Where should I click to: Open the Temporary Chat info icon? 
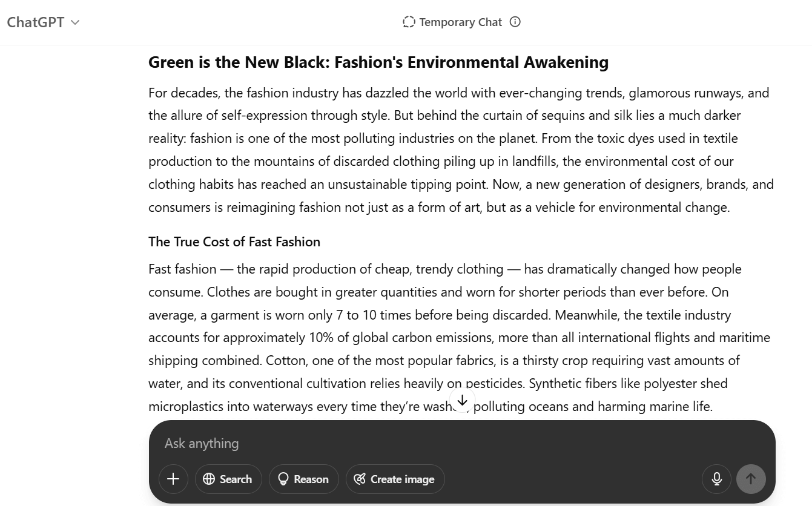(515, 22)
